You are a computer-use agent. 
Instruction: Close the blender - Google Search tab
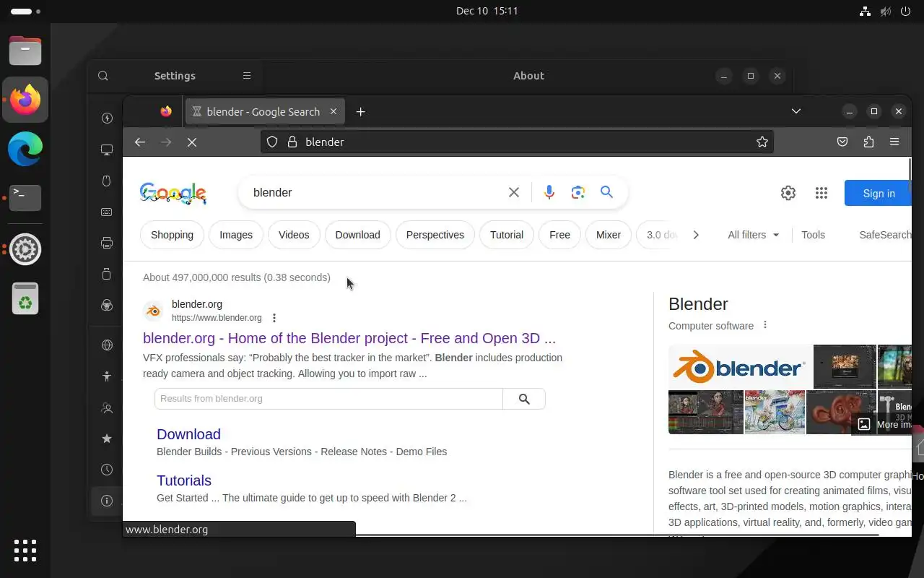(x=334, y=111)
